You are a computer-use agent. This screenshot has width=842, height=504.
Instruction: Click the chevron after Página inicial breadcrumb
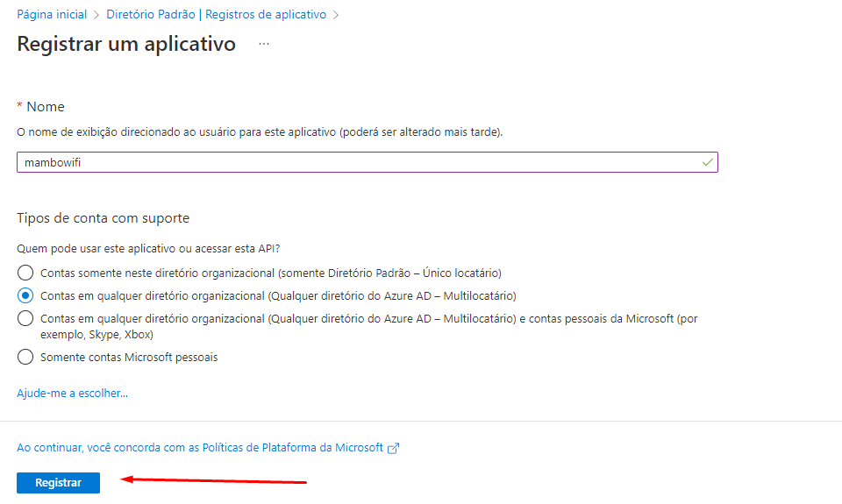click(96, 15)
